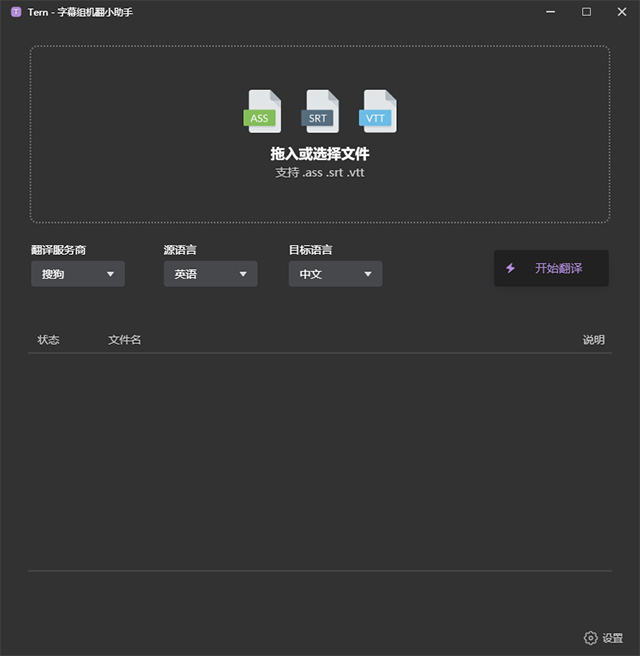Open the 源语言 dropdown showing 英语
Screen dimensions: 640x656
pos(210,274)
